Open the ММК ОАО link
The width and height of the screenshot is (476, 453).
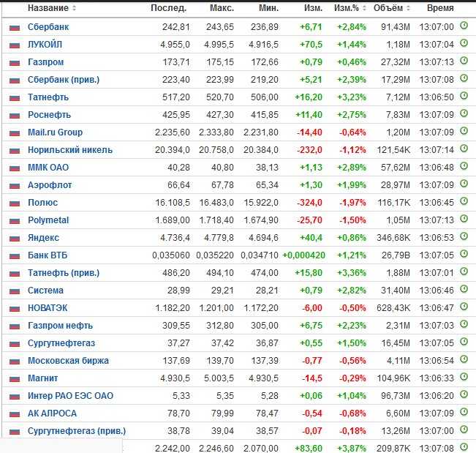pyautogui.click(x=48, y=168)
